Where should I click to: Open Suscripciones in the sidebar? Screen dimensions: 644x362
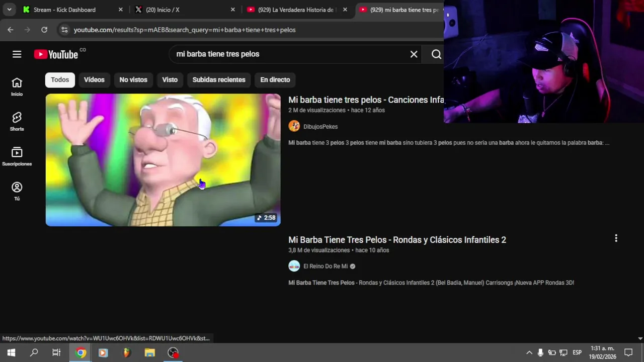[x=17, y=156]
